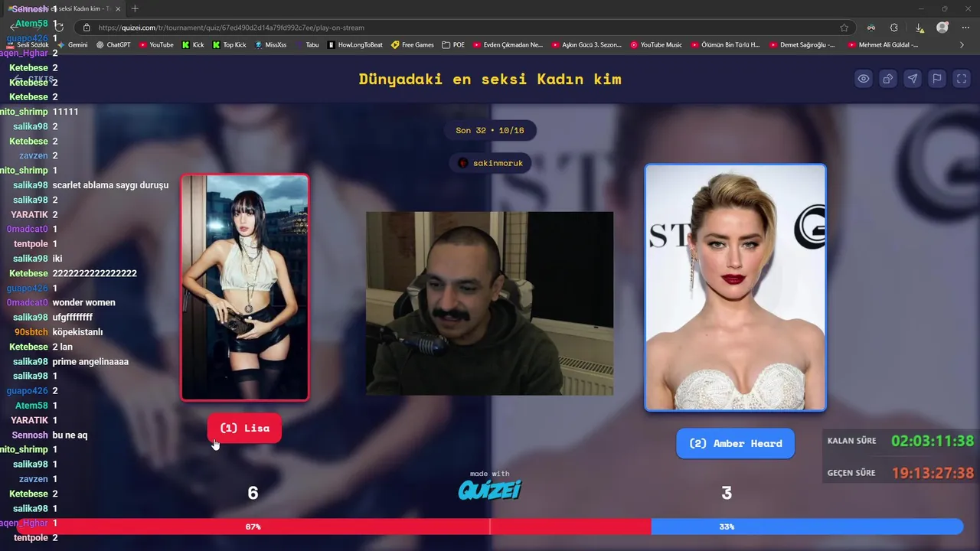Select the Lisa contestant photo
Image resolution: width=980 pixels, height=551 pixels.
pos(245,287)
